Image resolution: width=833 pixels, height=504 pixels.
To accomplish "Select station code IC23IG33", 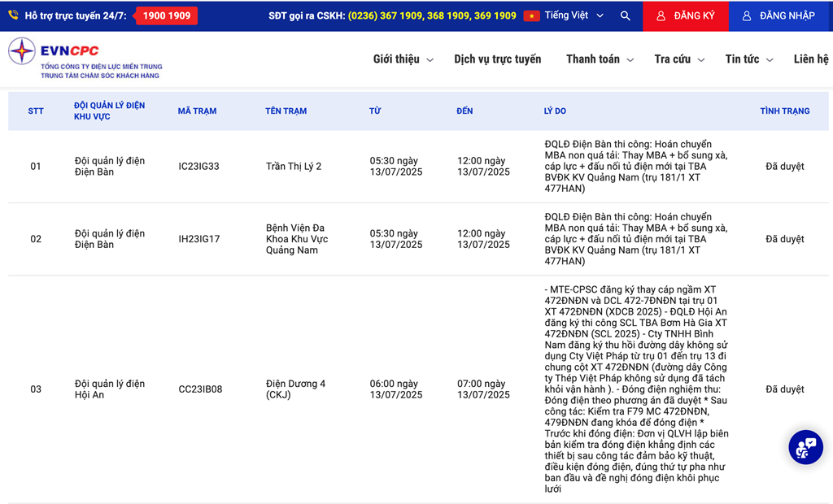I will click(x=198, y=166).
